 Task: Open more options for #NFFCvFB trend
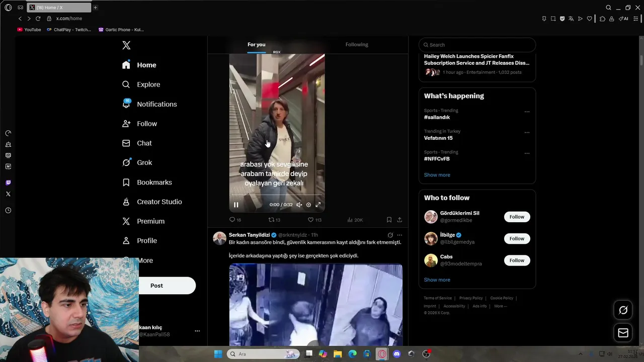pyautogui.click(x=527, y=153)
